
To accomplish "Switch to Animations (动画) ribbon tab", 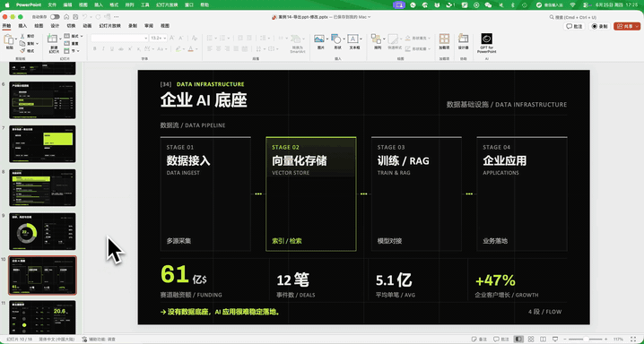I will pos(87,25).
